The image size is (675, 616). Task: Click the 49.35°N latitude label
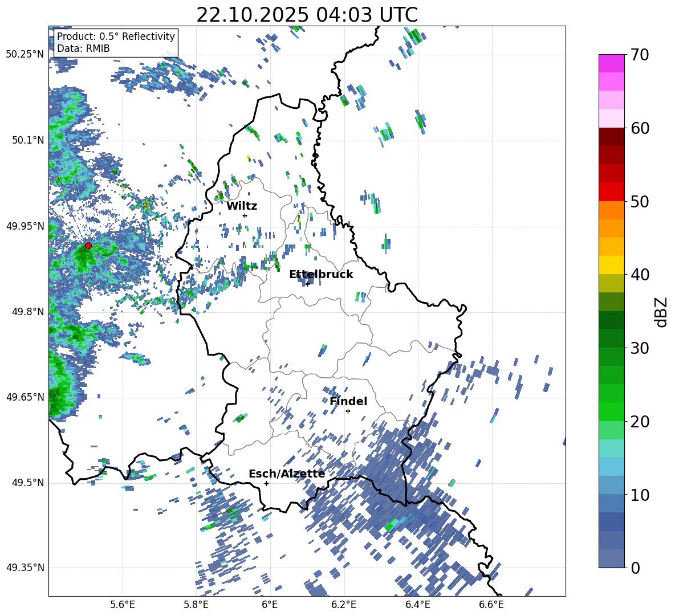point(25,568)
